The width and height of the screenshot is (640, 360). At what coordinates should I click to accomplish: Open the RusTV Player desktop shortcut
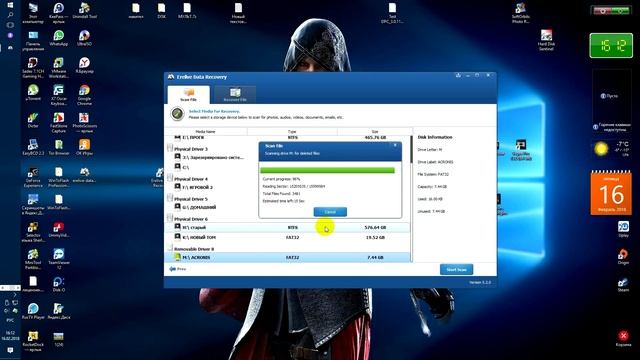[33, 312]
